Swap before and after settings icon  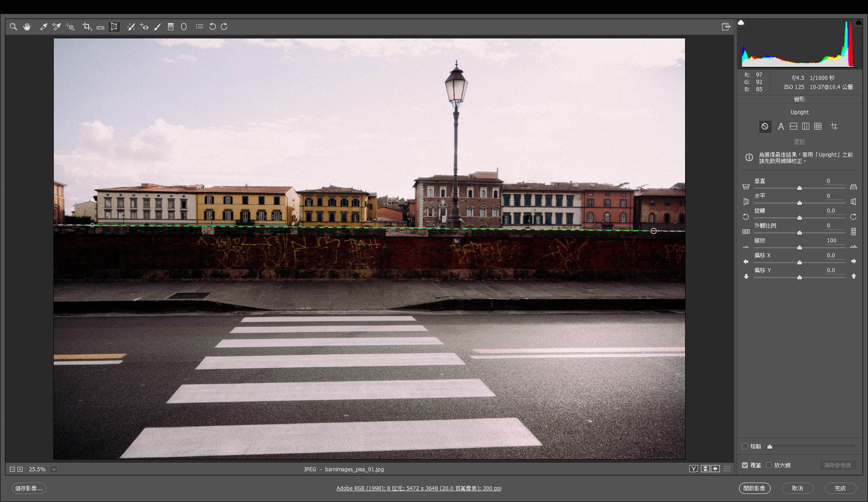pyautogui.click(x=705, y=469)
